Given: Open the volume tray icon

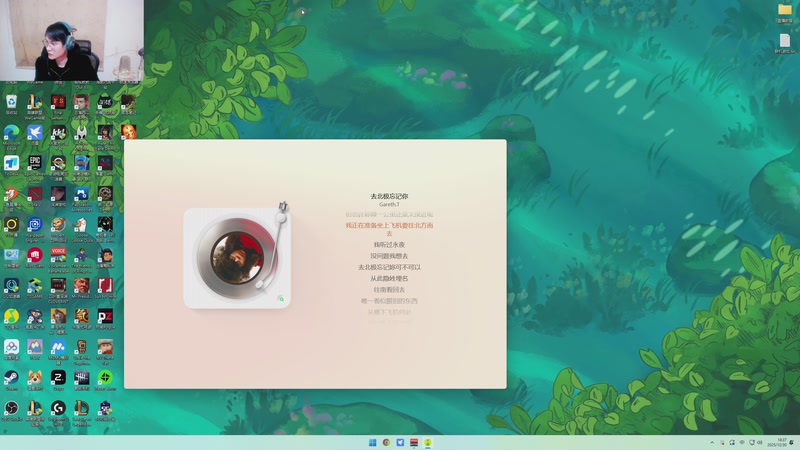Looking at the screenshot, I should (760, 442).
